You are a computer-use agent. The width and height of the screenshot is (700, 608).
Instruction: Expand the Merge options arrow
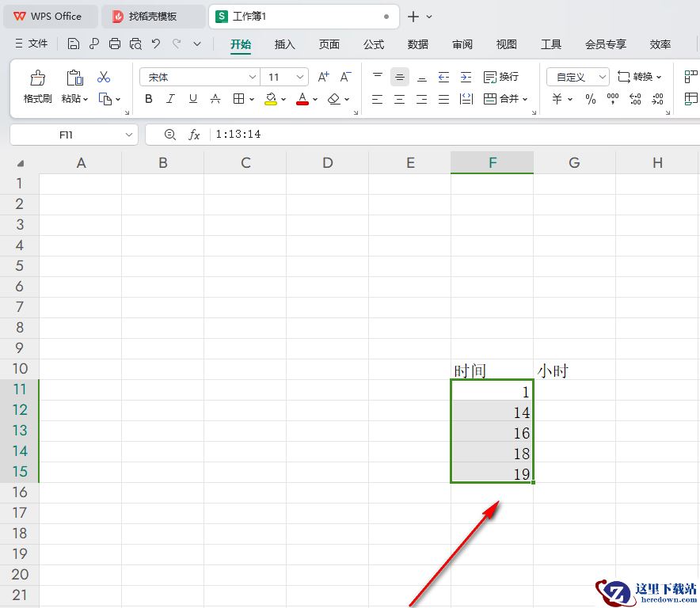525,99
